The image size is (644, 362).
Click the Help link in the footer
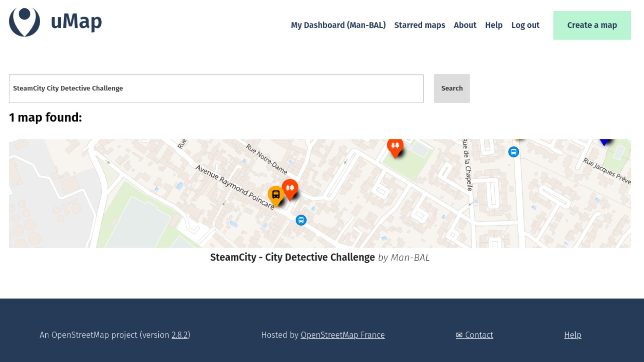pyautogui.click(x=573, y=335)
